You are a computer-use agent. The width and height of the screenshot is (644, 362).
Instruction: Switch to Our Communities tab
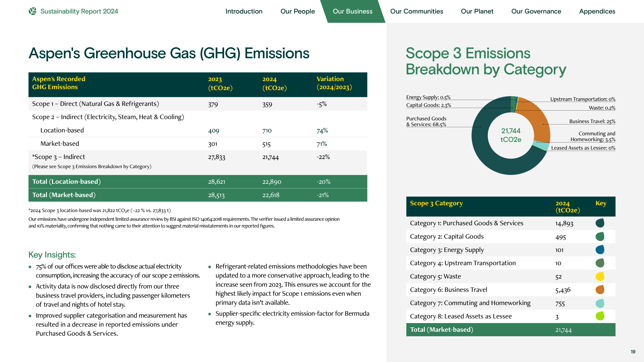point(417,11)
